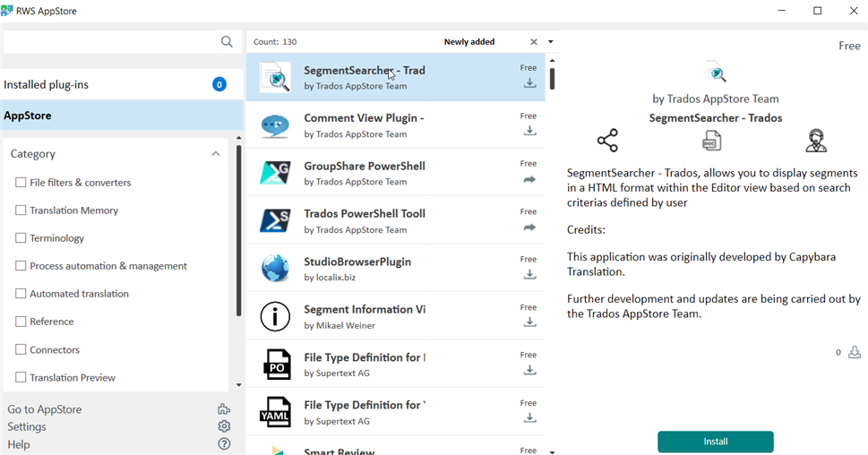Download the PO File Type Definition plugin
Screen dimensions: 868x455
point(529,370)
